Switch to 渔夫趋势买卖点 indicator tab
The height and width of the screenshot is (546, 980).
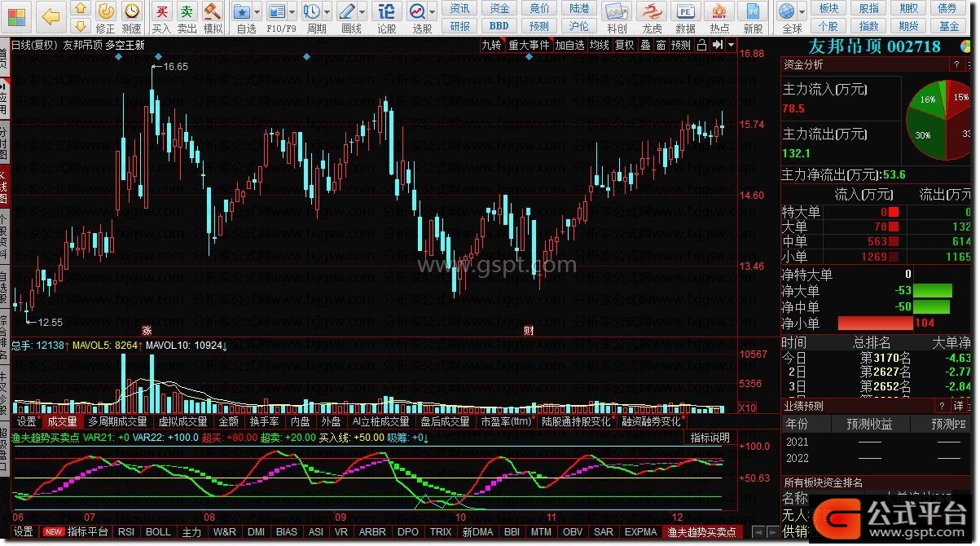(x=701, y=532)
